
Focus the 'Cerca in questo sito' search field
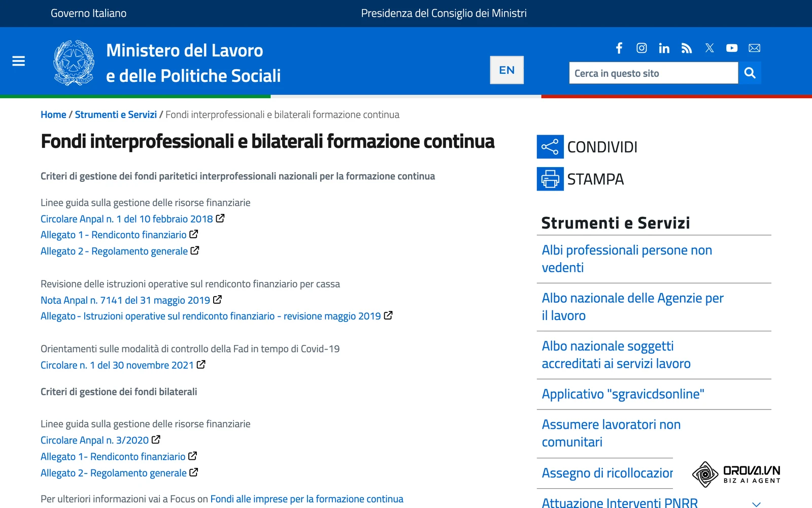pyautogui.click(x=654, y=73)
